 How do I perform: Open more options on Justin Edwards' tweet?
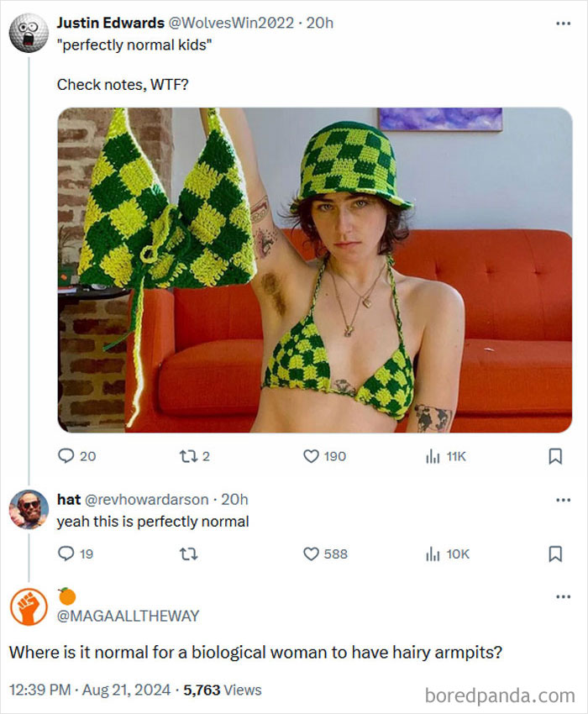click(x=564, y=24)
